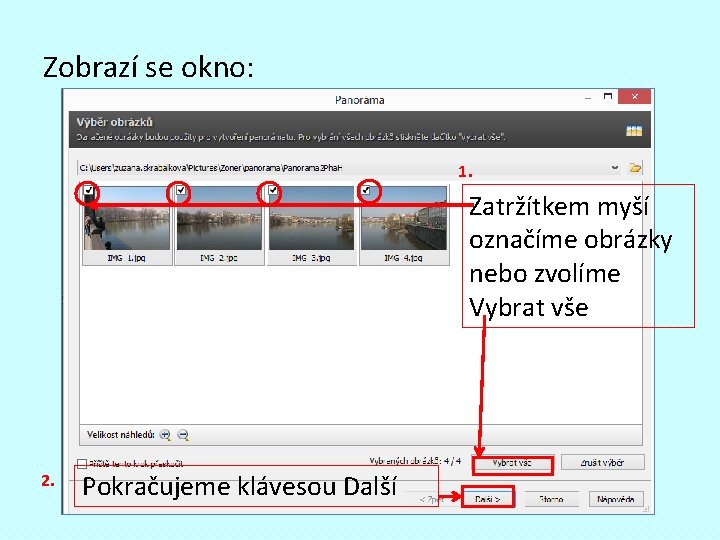Click the Storno button
Image resolution: width=720 pixels, height=540 pixels.
pyautogui.click(x=551, y=499)
